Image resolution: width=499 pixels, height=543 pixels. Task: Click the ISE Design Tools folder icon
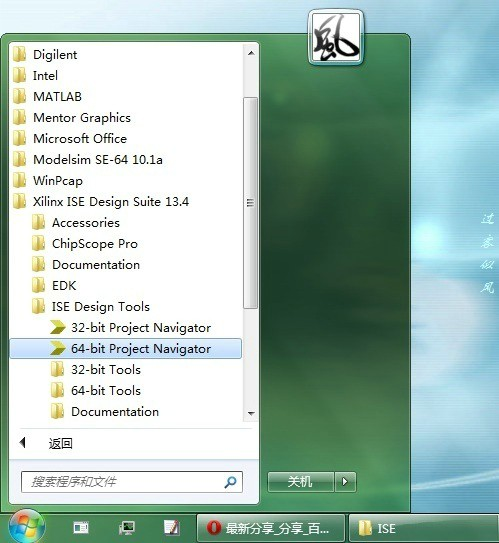[38, 306]
